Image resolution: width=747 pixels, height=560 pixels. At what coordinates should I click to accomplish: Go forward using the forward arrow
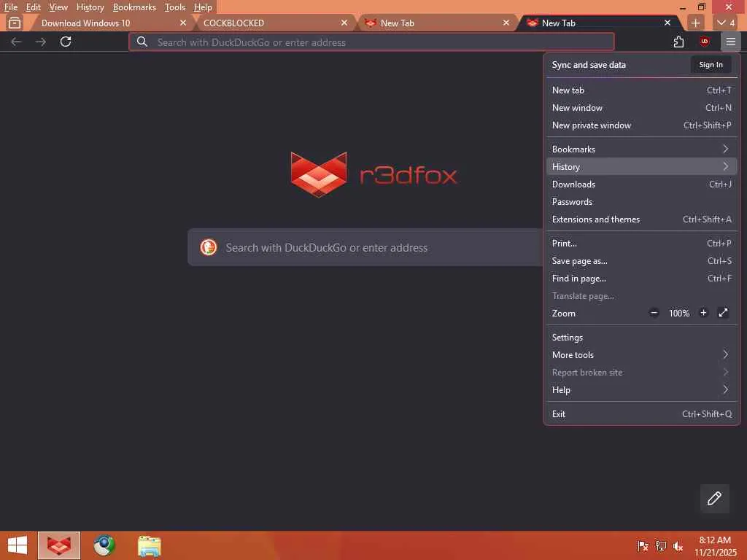pyautogui.click(x=41, y=42)
